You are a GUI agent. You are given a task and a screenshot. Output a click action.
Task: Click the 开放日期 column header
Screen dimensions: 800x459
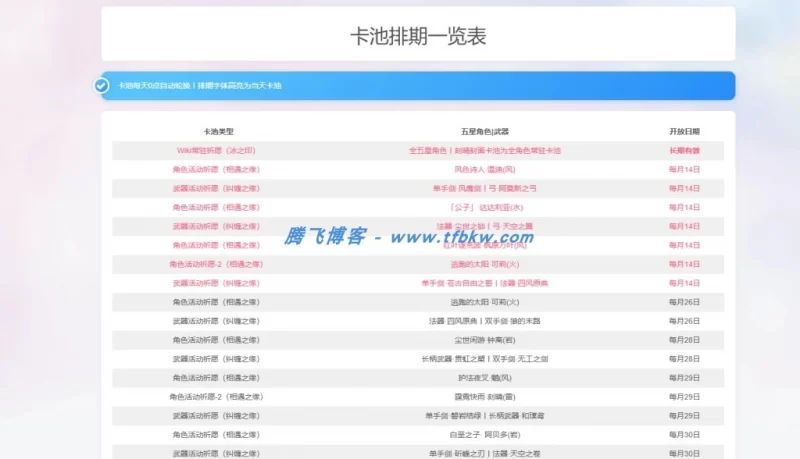(x=684, y=132)
